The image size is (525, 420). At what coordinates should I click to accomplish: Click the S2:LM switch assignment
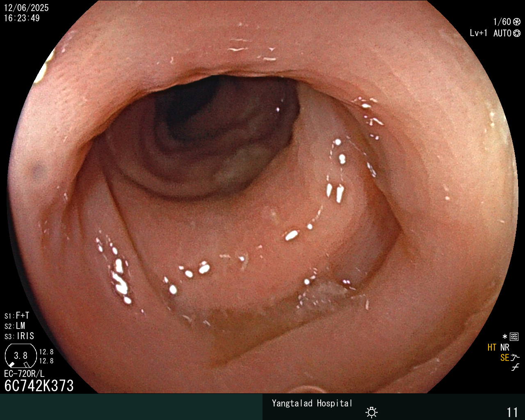coord(15,326)
